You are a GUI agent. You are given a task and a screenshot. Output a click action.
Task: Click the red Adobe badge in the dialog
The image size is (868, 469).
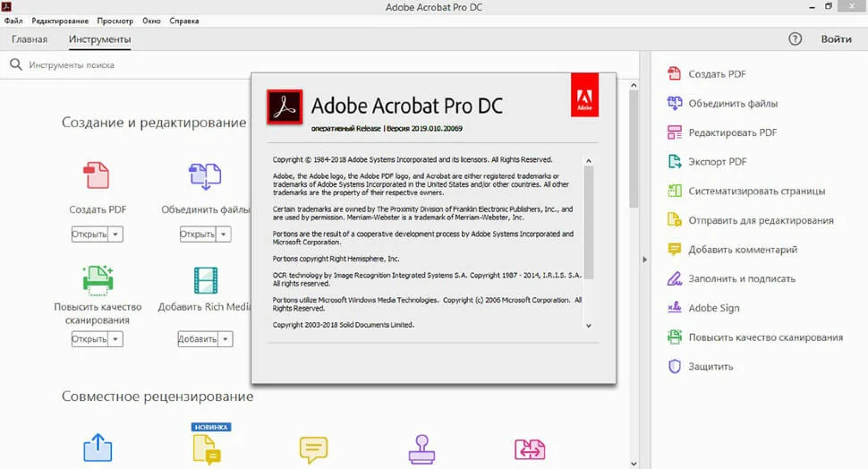(x=584, y=95)
